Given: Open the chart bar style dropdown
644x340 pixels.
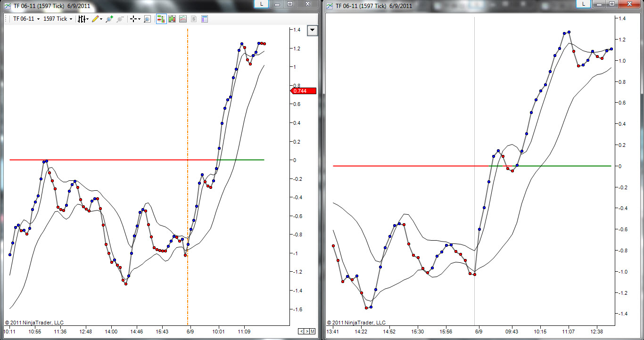Looking at the screenshot, I should click(x=83, y=19).
